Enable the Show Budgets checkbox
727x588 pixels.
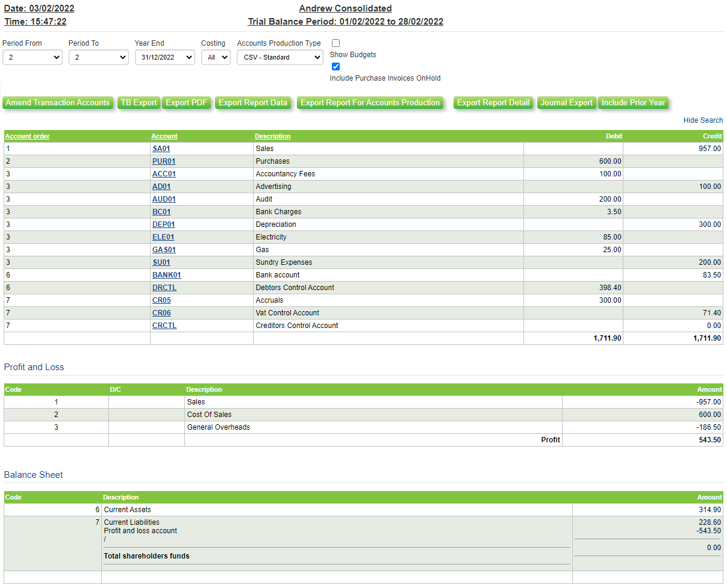336,43
